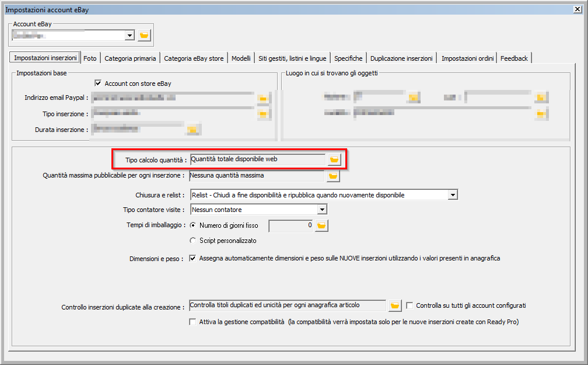Enable Controlla su tutti gli account configurati
The height and width of the screenshot is (365, 588).
(409, 305)
